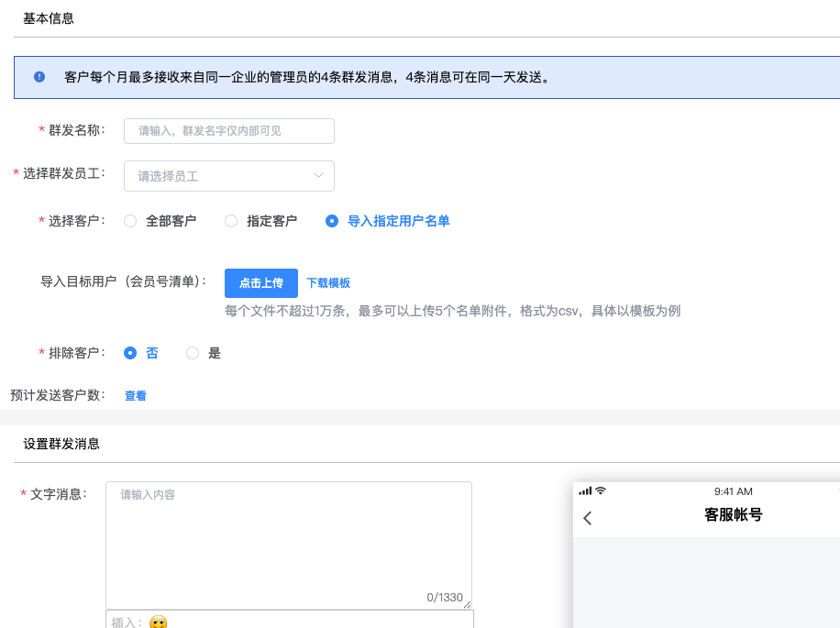Click the 点击上传 button
This screenshot has height=628, width=840.
pyautogui.click(x=260, y=283)
